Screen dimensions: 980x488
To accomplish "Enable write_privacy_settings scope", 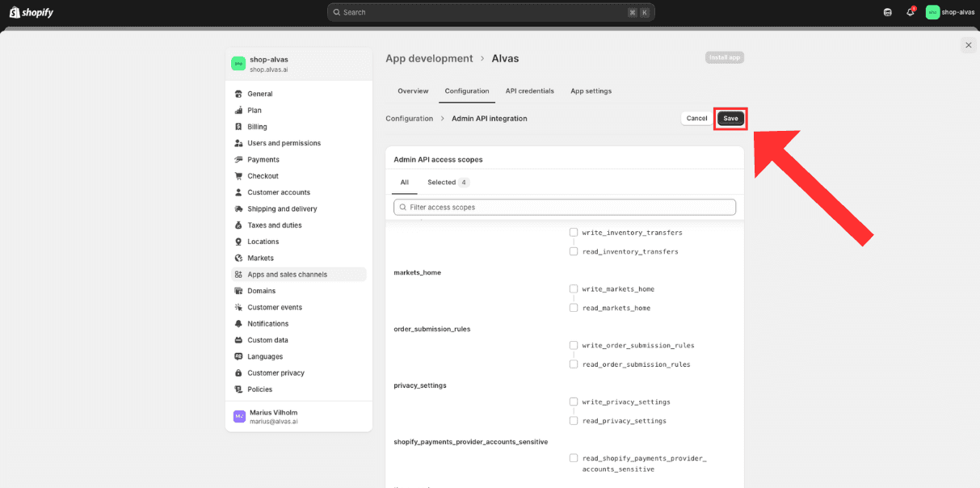I will tap(574, 402).
